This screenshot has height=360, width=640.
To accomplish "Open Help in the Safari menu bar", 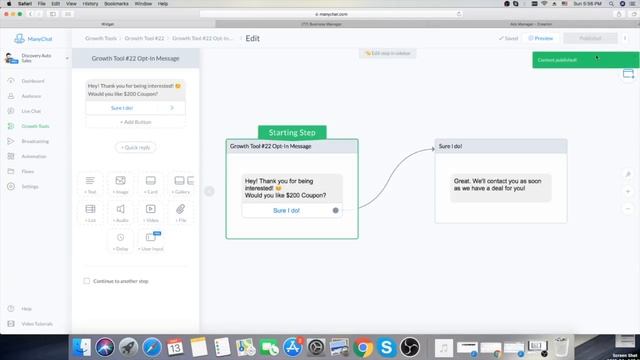I will tap(163, 4).
